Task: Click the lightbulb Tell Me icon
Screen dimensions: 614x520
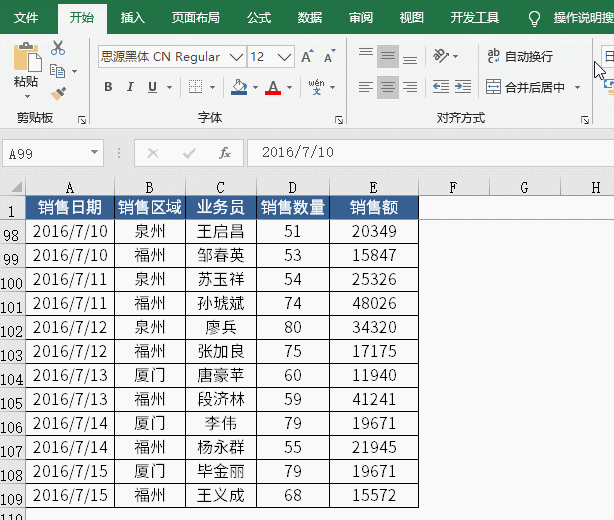Action: point(535,18)
